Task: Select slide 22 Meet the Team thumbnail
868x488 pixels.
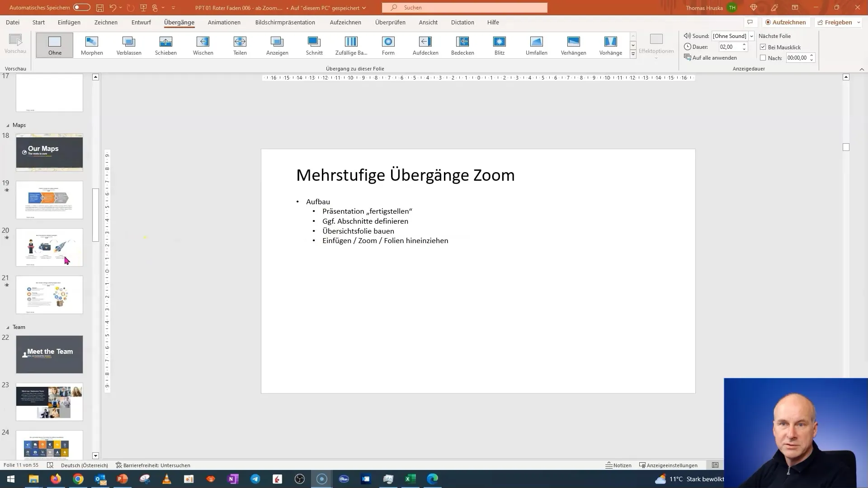Action: point(49,354)
